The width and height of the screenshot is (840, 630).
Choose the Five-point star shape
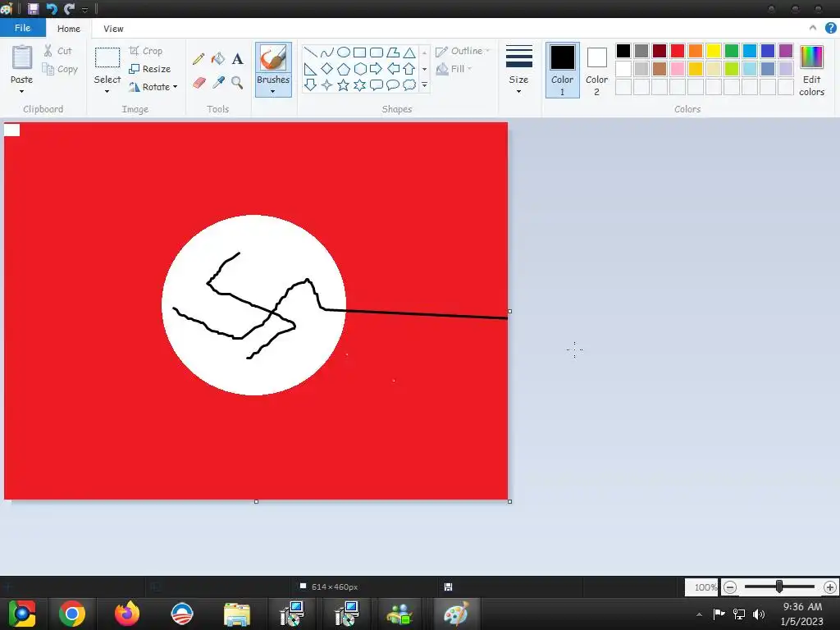344,85
